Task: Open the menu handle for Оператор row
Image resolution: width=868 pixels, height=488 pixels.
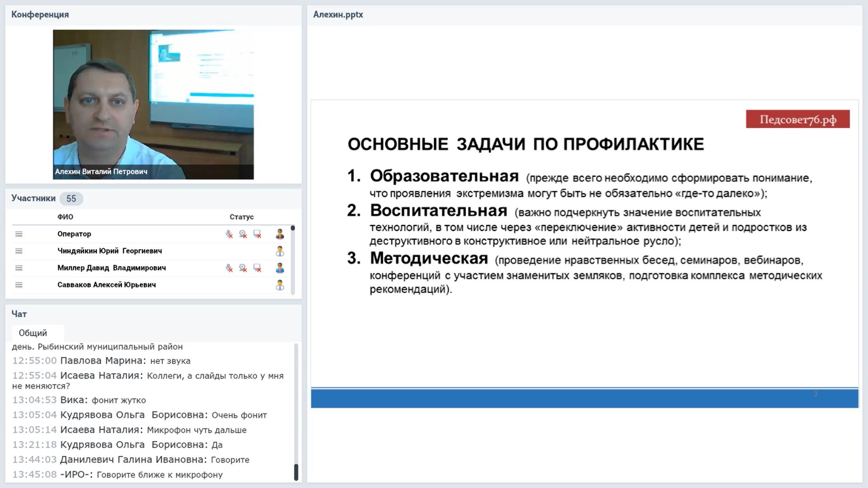Action: pyautogui.click(x=19, y=234)
